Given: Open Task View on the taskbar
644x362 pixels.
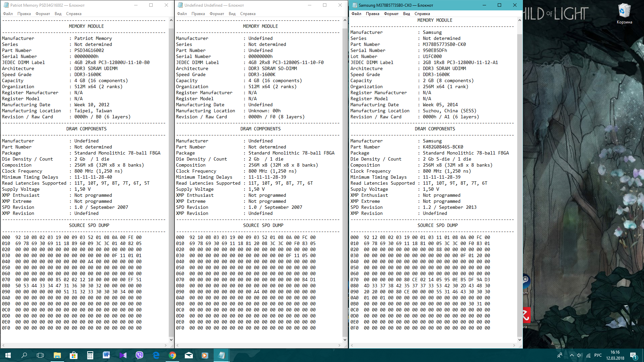Looking at the screenshot, I should coord(40,355).
